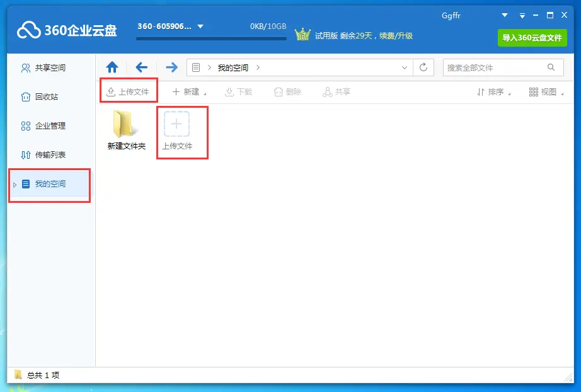Viewport: 581px width, 392px height.
Task: Click the 删除 toolbar button
Action: click(287, 91)
